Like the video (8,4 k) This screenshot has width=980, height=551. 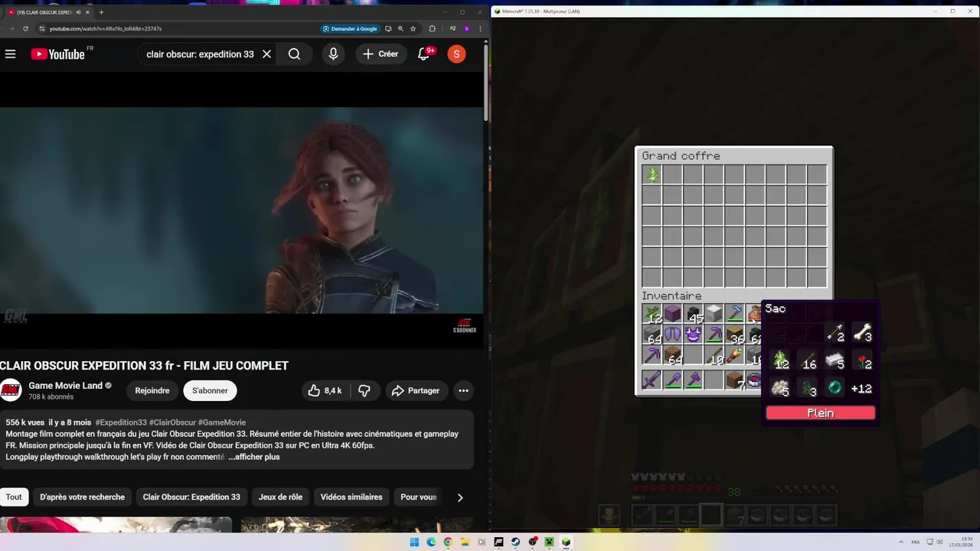coord(325,390)
